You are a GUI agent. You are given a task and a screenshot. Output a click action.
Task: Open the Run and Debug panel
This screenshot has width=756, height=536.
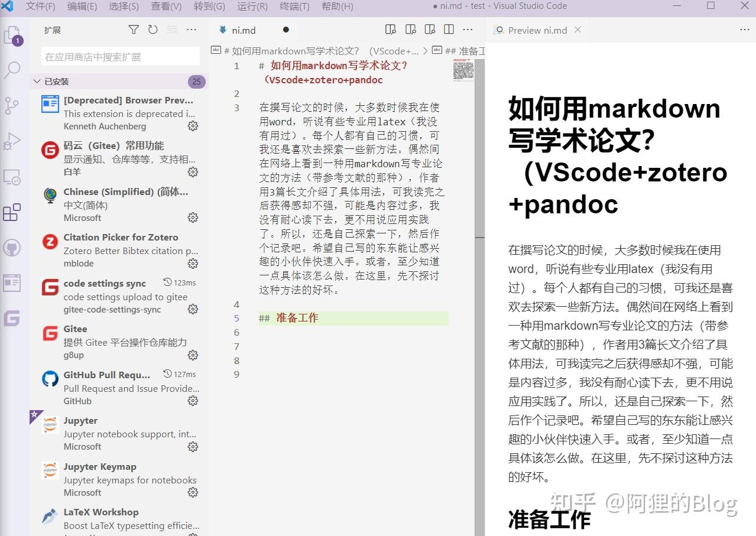click(13, 141)
